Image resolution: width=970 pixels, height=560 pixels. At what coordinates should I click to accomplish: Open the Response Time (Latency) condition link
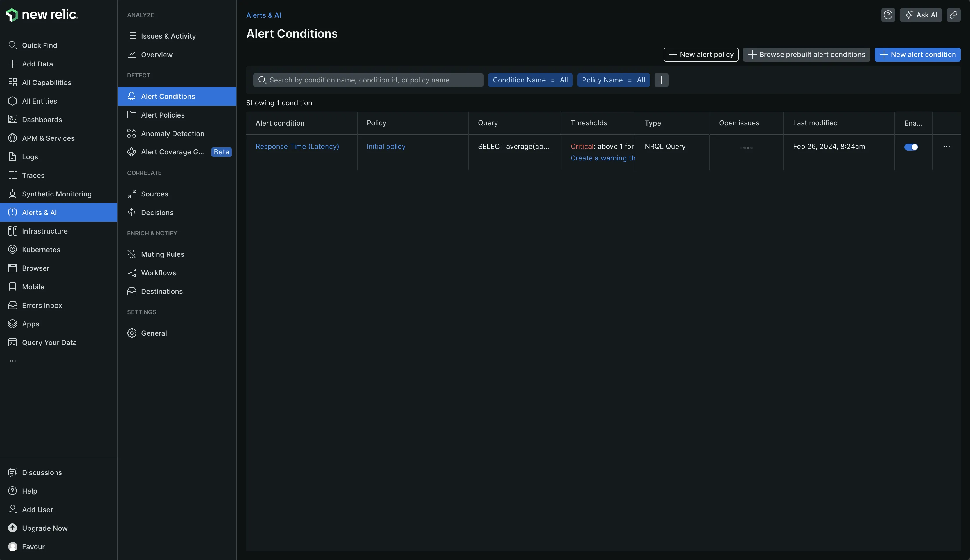click(297, 147)
